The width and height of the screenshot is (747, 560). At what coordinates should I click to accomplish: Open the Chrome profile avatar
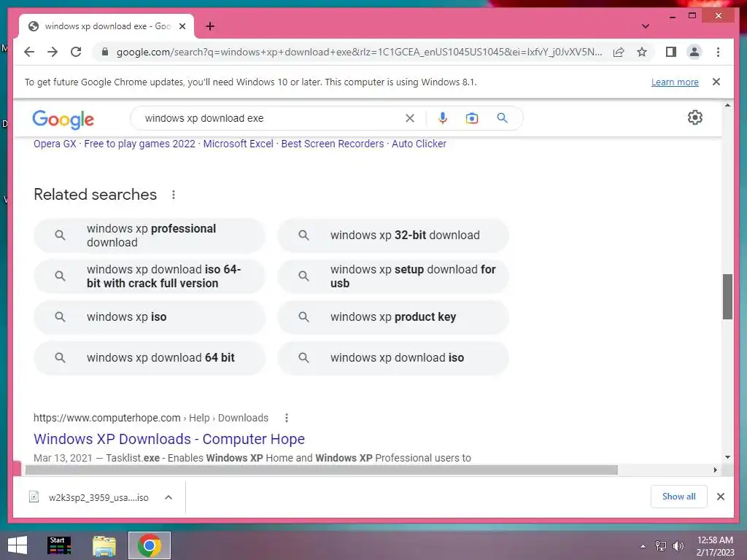(x=694, y=52)
